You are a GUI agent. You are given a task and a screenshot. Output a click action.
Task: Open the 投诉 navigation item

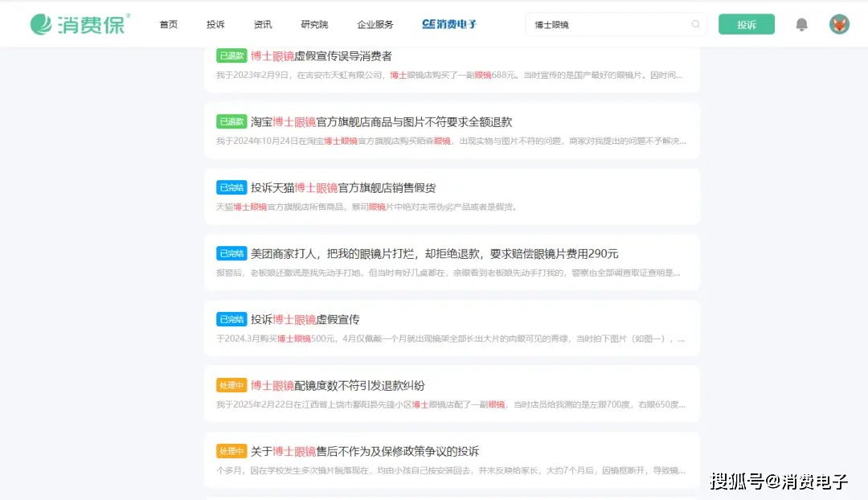(x=215, y=24)
